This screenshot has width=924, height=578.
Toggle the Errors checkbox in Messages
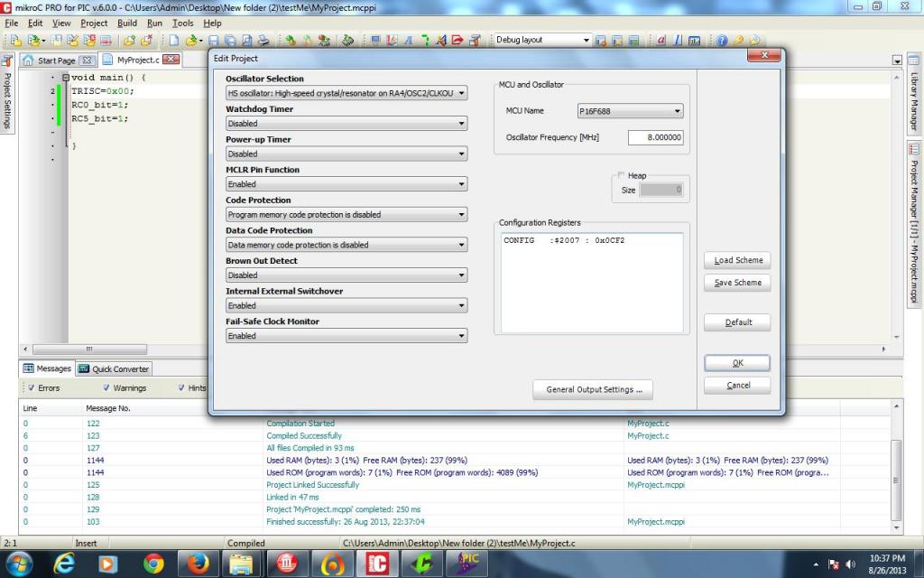pos(31,387)
